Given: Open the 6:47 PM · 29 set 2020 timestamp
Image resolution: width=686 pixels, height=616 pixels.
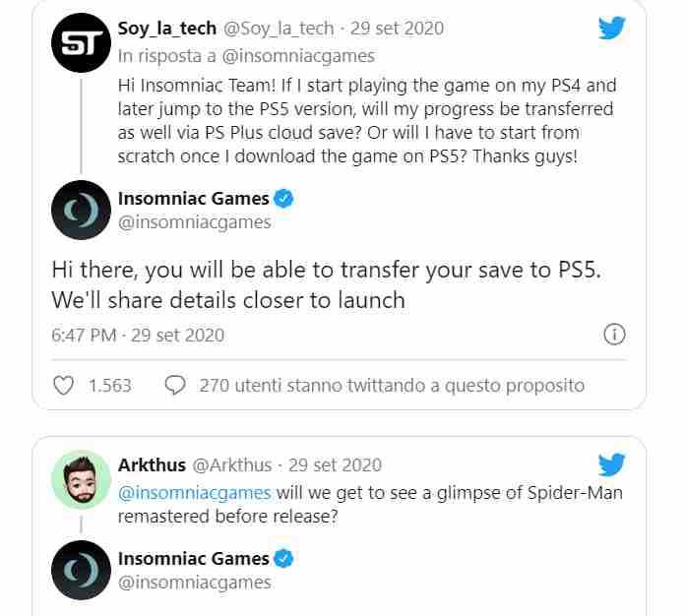Looking at the screenshot, I should click(x=138, y=336).
